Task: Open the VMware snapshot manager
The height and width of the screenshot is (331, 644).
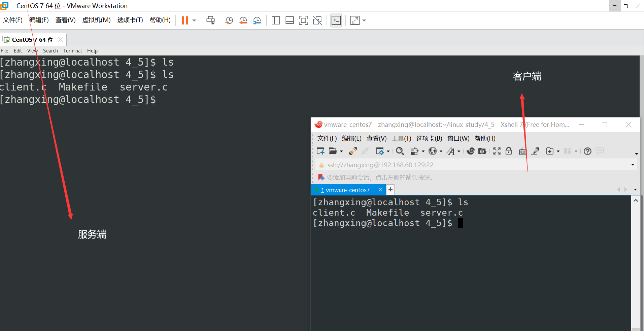Action: 257,21
